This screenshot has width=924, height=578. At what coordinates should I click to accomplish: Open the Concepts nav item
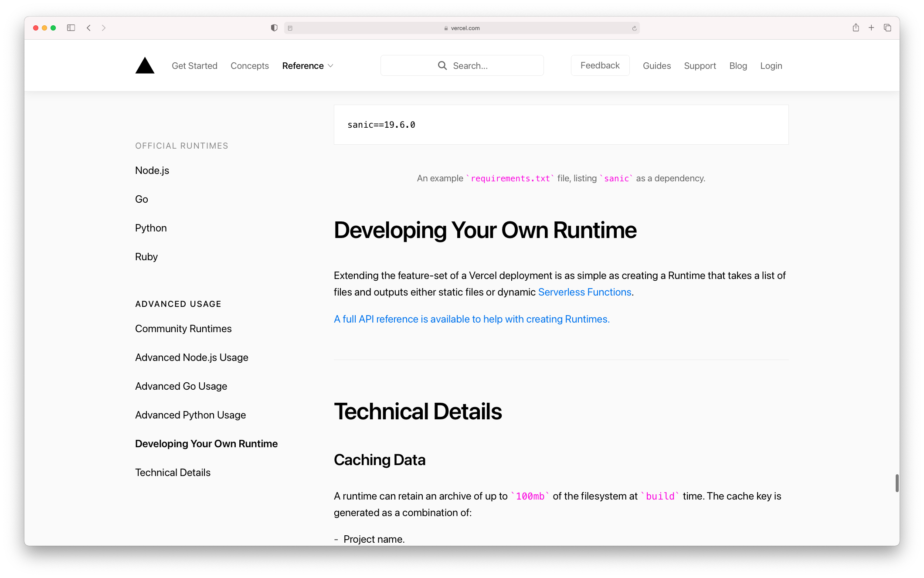(x=249, y=66)
